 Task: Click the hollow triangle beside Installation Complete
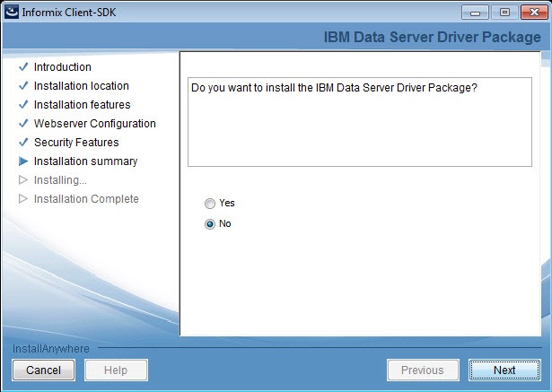pos(23,199)
